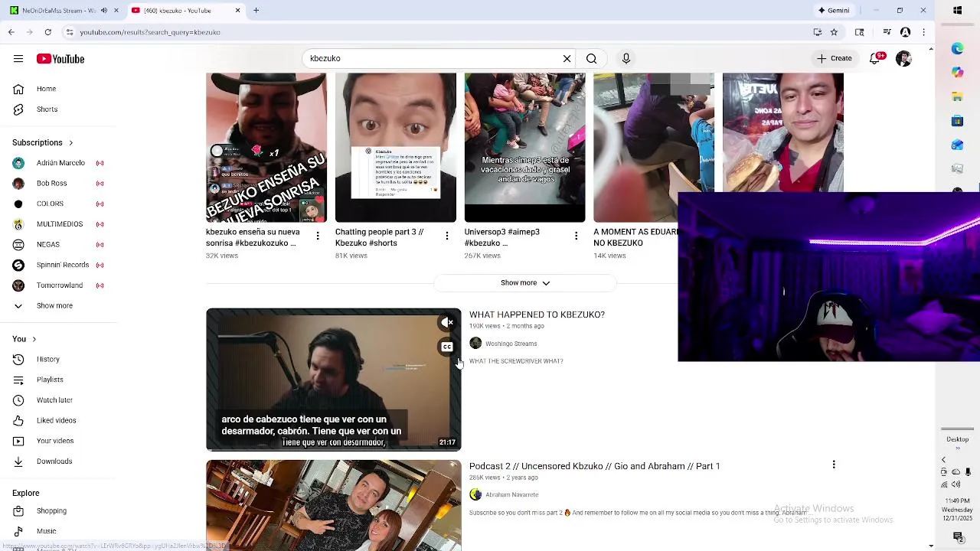The image size is (980, 551).
Task: Clear the search box with the X
Action: (567, 58)
